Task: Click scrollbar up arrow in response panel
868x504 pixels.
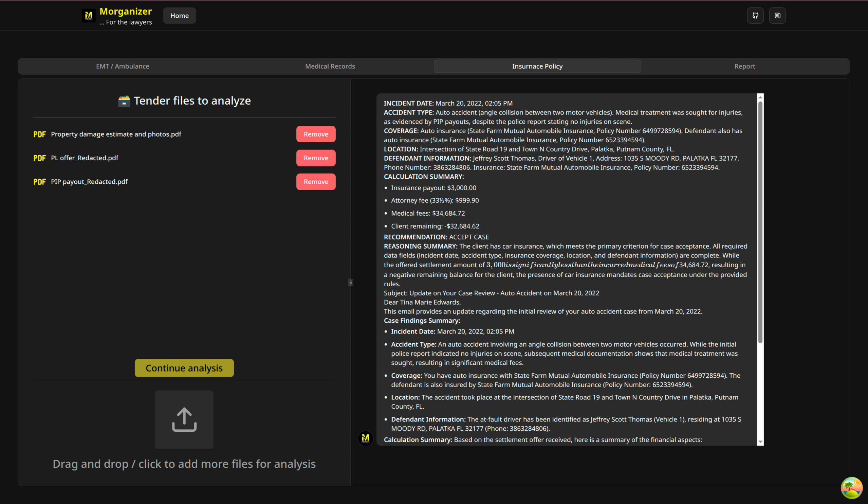Action: [760, 97]
